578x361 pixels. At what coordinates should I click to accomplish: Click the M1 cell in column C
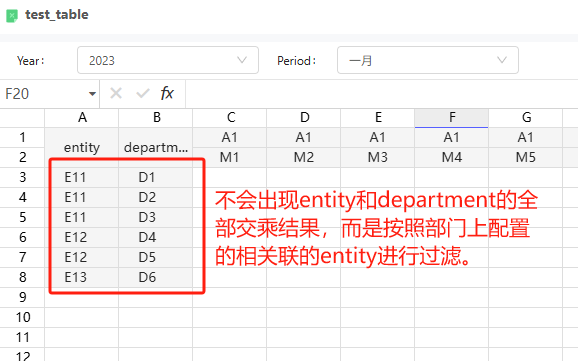point(230,158)
